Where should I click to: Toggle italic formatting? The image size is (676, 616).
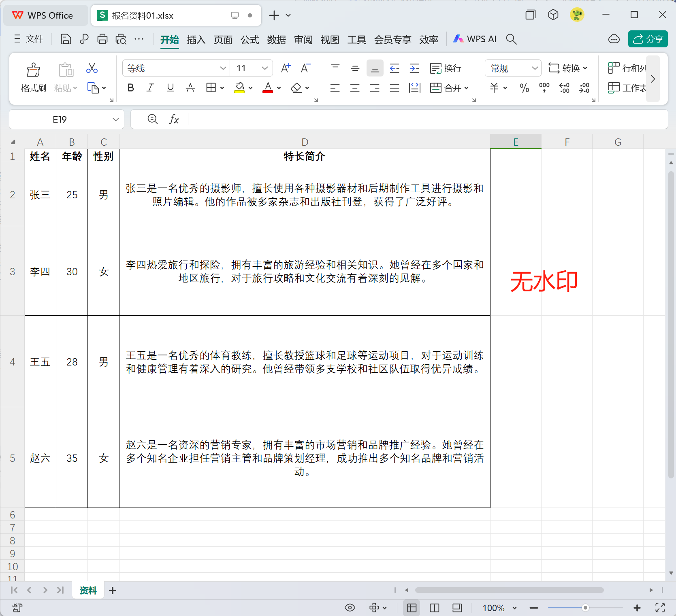[x=150, y=87]
